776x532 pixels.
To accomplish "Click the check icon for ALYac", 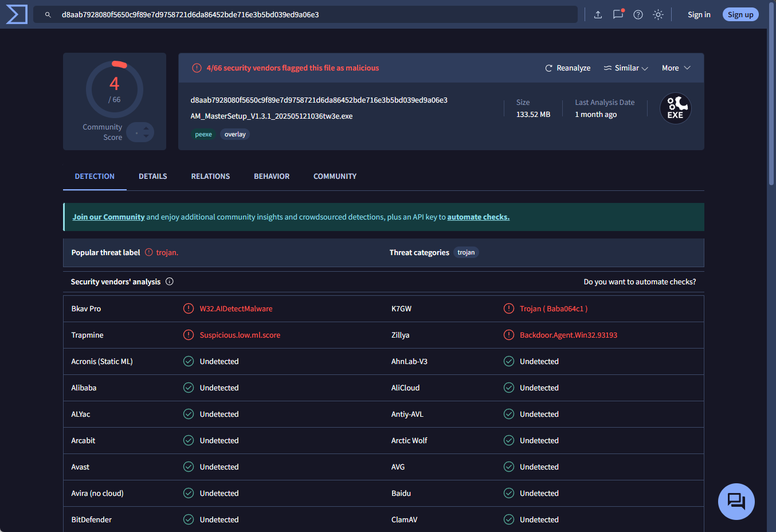I will click(189, 414).
